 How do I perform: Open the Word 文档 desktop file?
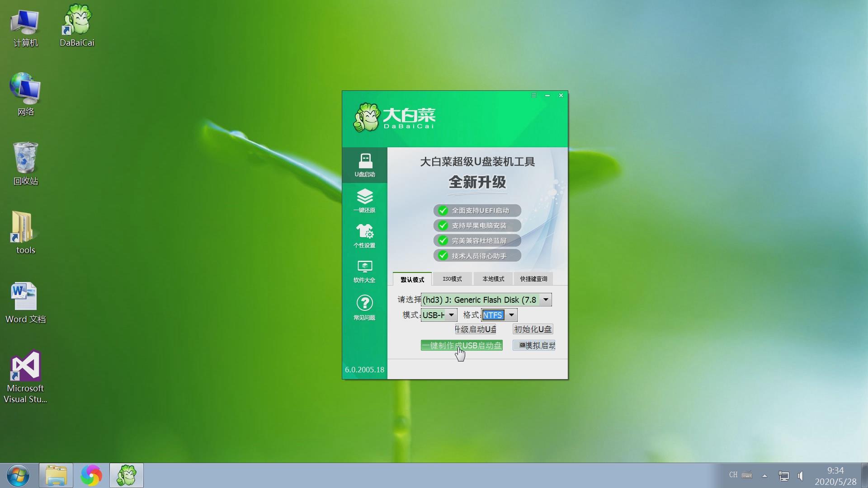point(25,298)
